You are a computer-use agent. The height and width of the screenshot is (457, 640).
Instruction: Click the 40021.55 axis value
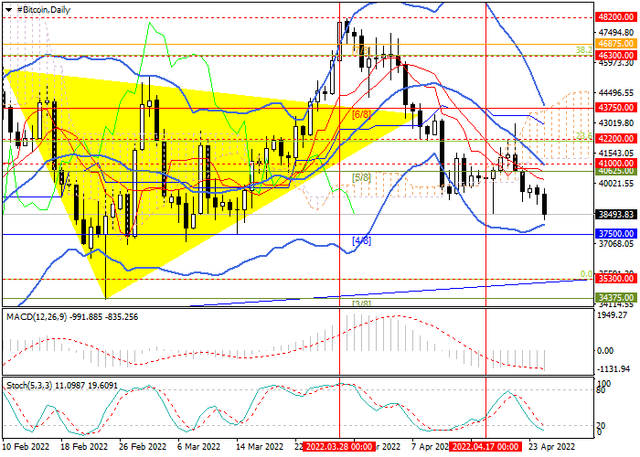[616, 184]
